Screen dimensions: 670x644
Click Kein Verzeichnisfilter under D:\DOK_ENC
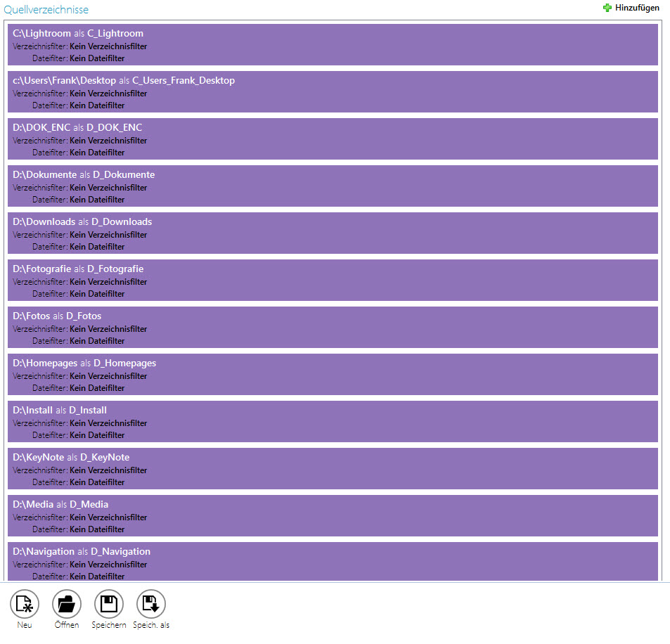[x=108, y=141]
